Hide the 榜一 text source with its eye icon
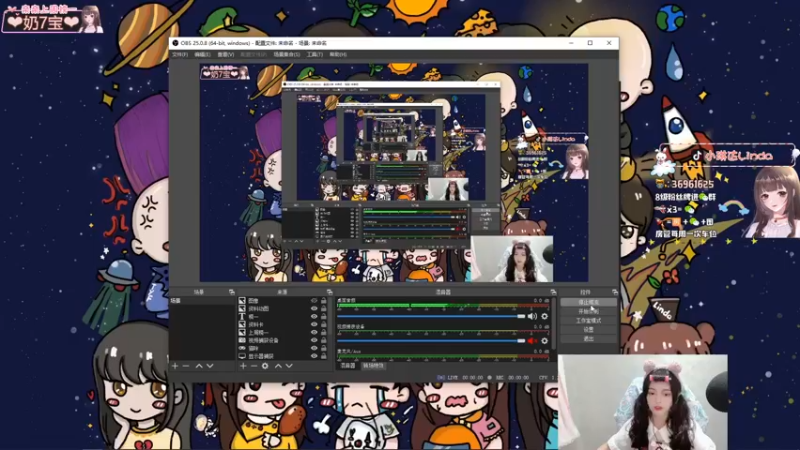Viewport: 800px width, 450px height. tap(314, 316)
